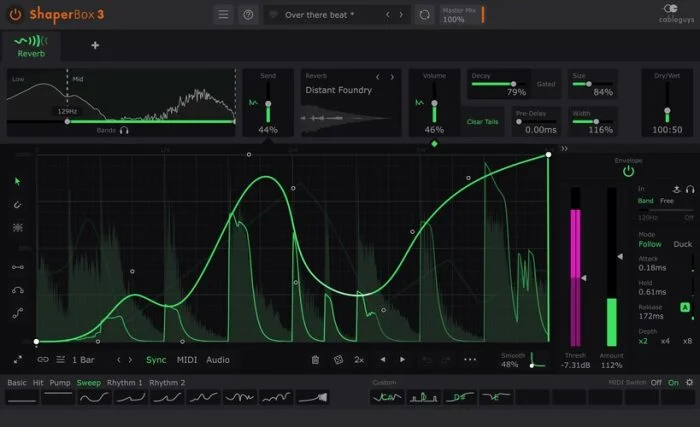Adjust the Master Mix 100% control
Viewport: 700px width, 427px height.
point(462,15)
